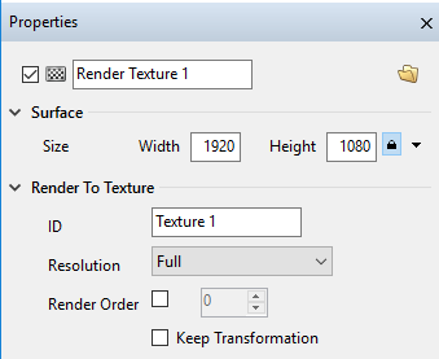
Task: Click the Render To Texture header label
Action: tap(93, 188)
